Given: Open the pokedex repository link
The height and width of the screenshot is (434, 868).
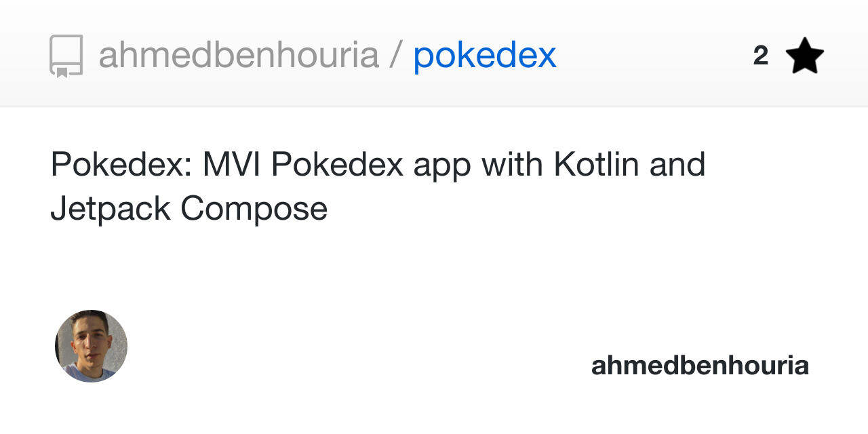Looking at the screenshot, I should [484, 56].
